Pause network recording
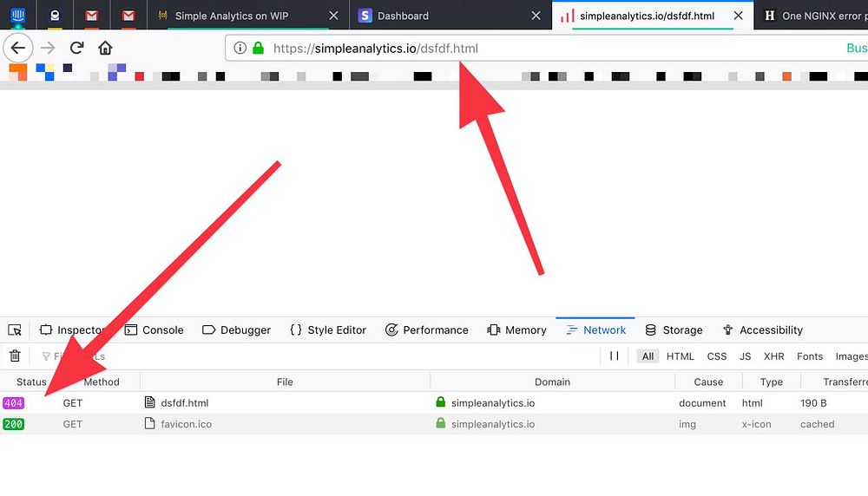The width and height of the screenshot is (868, 496). tap(614, 356)
